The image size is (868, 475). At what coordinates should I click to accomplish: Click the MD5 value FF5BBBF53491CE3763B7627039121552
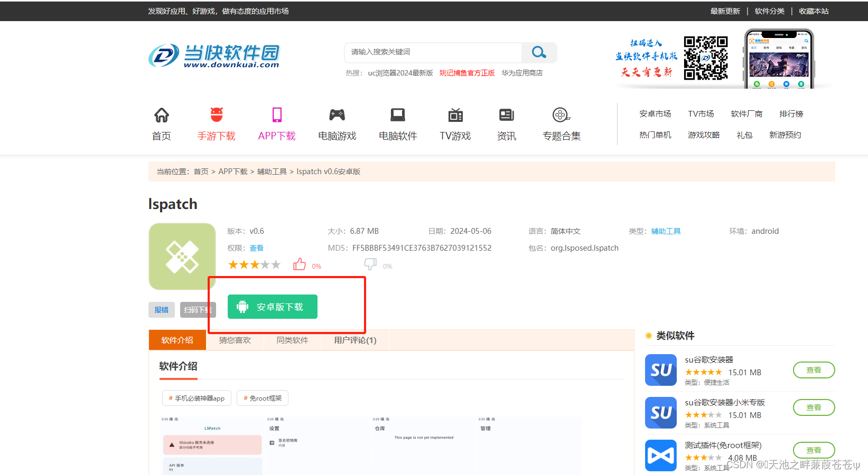[x=422, y=248]
